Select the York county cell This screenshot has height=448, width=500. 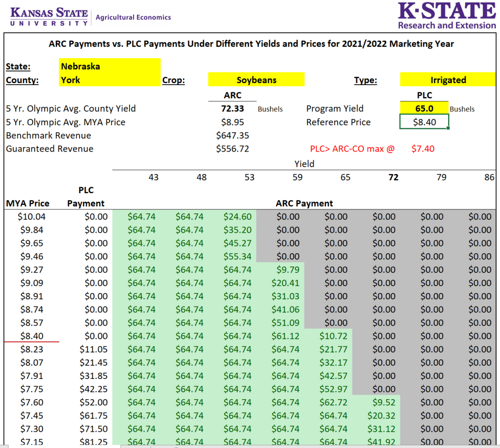tap(110, 80)
